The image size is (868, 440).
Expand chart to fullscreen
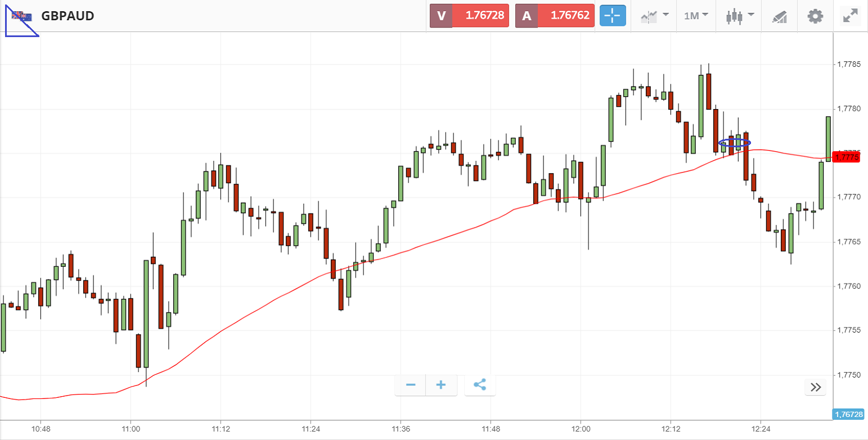(x=849, y=16)
